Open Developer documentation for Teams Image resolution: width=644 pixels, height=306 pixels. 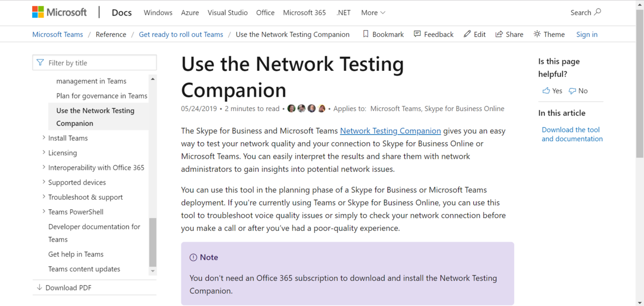pos(94,233)
